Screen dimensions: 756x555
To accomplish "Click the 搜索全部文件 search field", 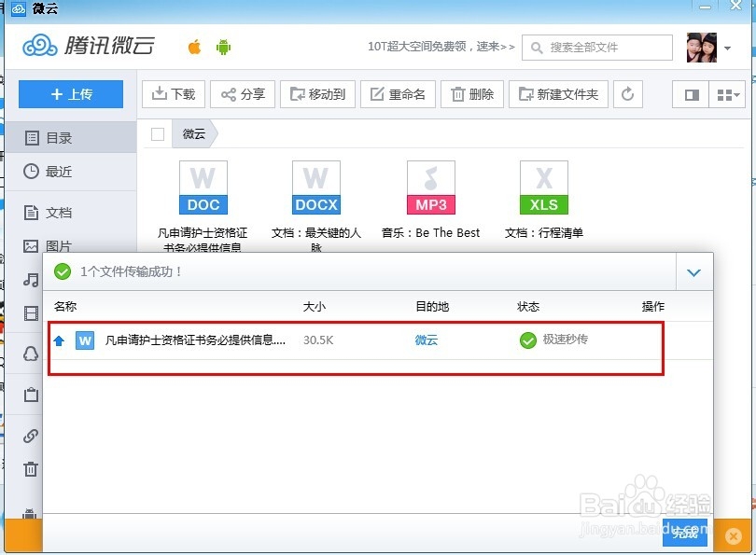I will coord(597,48).
